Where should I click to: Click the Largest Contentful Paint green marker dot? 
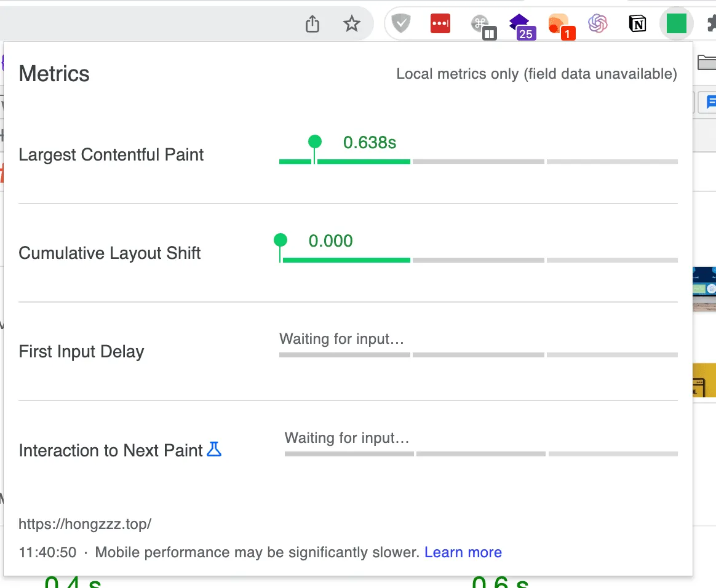[x=314, y=142]
